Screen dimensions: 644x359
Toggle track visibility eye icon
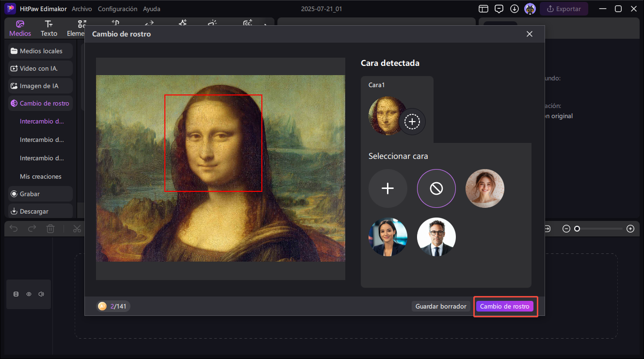[x=29, y=294]
